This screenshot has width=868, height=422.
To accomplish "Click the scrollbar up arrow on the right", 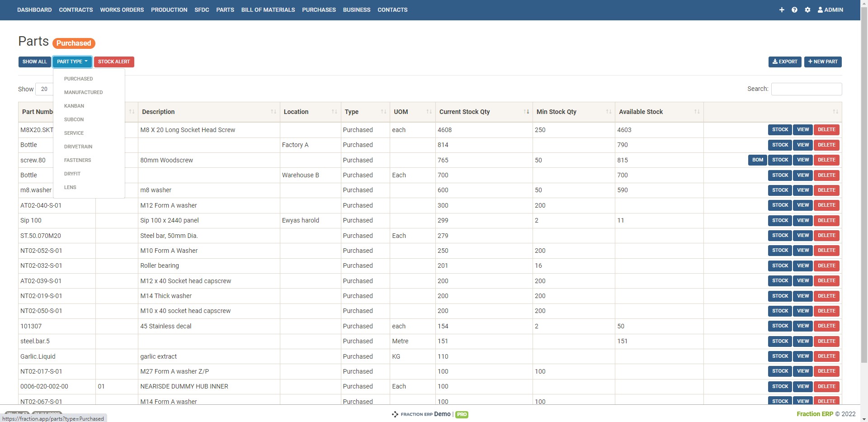I will [x=864, y=3].
